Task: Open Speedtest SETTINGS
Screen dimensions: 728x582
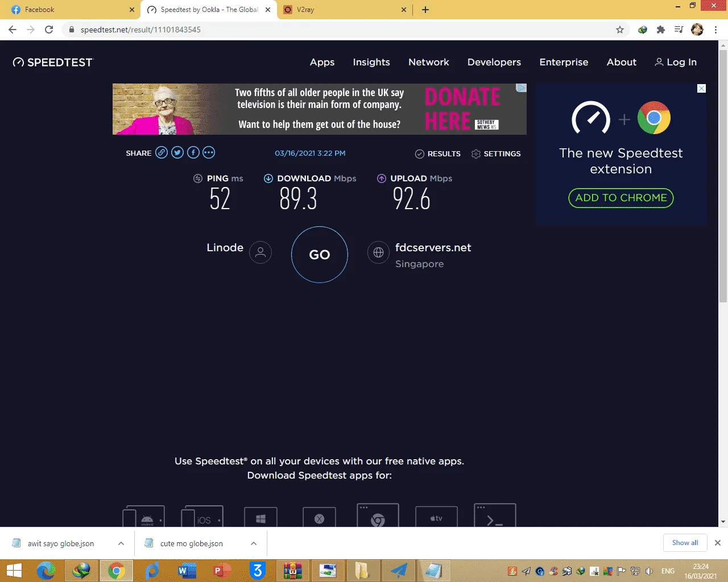Action: (496, 153)
